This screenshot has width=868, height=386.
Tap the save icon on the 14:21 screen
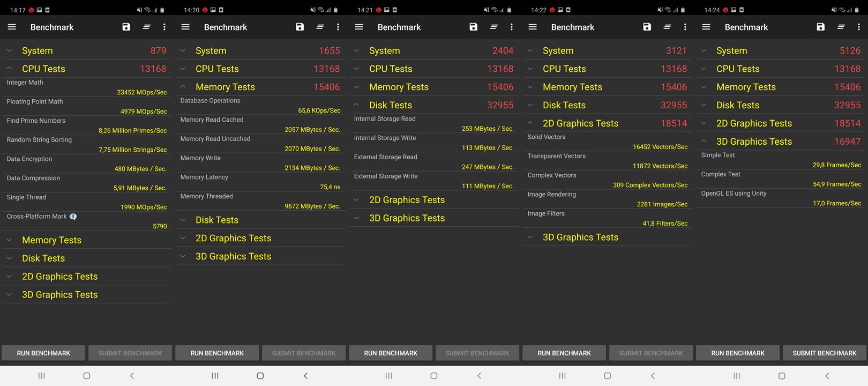pos(474,27)
